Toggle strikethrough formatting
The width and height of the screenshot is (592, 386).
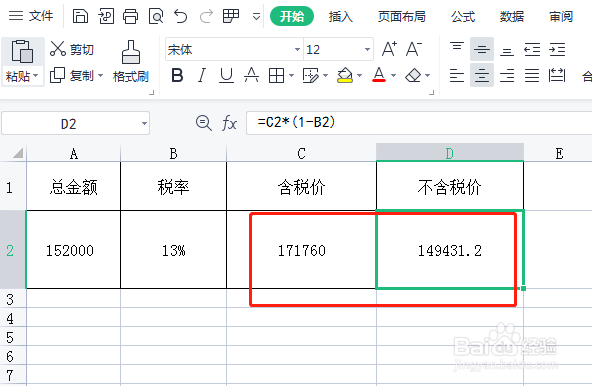click(251, 76)
